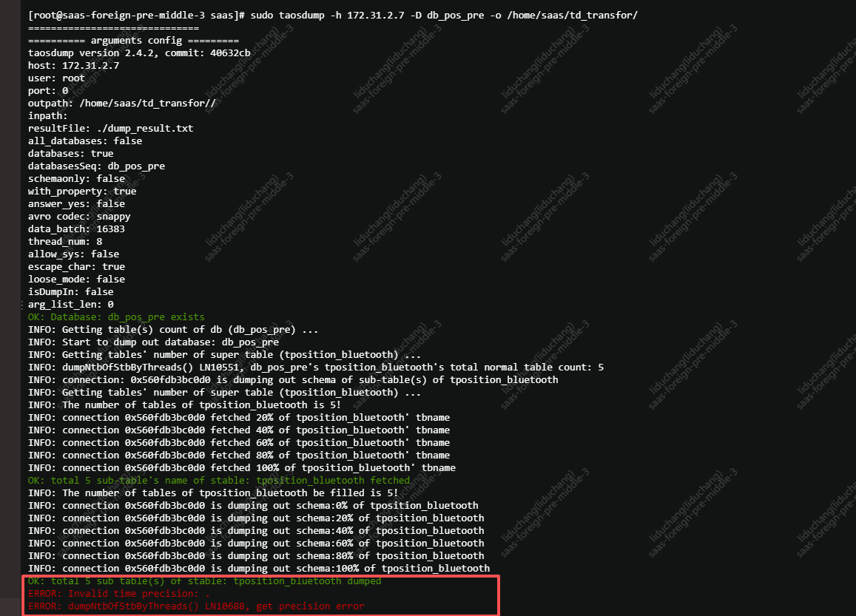Click the 'Start to dump out database' line
Viewport: 856px width, 616px height.
153,342
